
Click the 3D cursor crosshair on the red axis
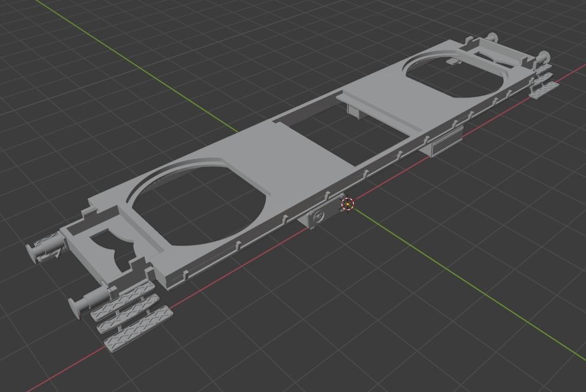(x=347, y=204)
